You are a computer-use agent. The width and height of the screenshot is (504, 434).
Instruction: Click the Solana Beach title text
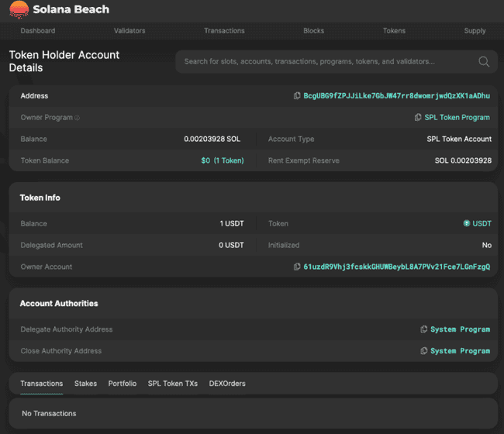click(x=71, y=9)
